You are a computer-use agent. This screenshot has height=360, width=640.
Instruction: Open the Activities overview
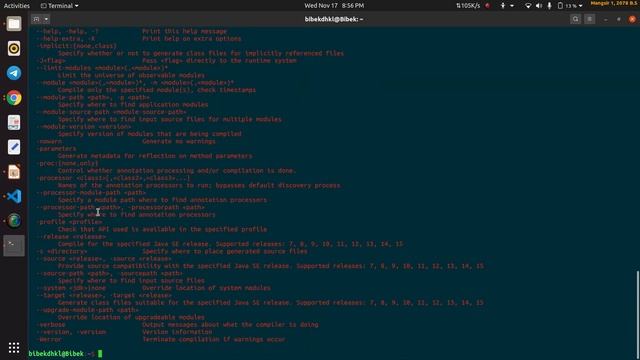17,6
